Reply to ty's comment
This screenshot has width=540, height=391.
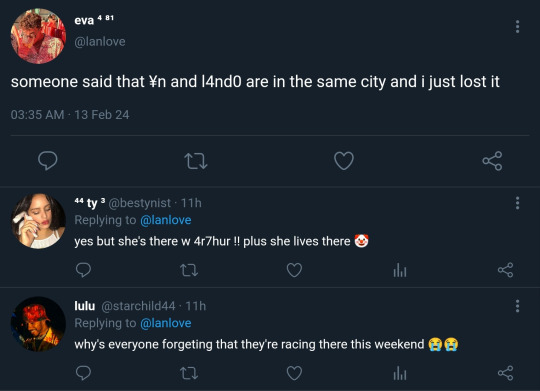point(83,270)
